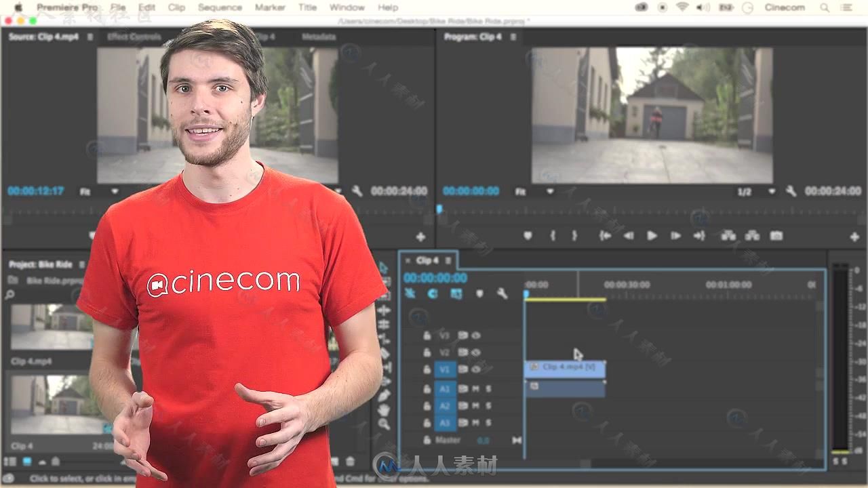
Task: Switch to Metadata tab
Action: coord(319,37)
